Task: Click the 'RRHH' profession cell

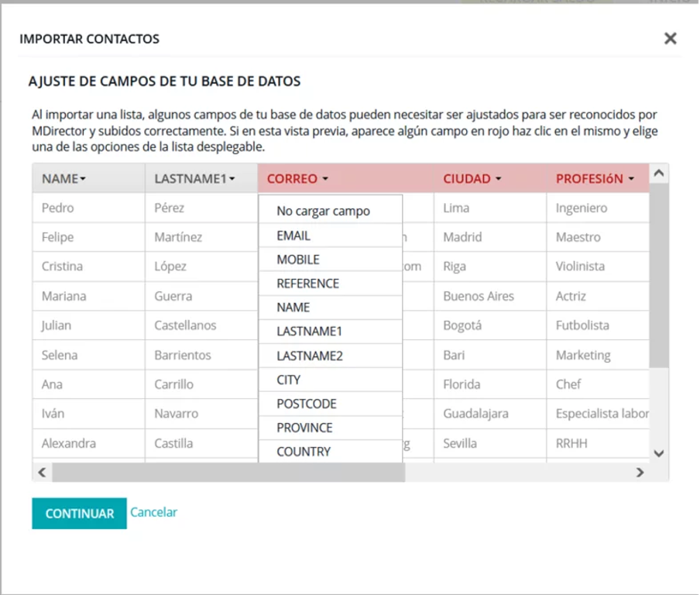Action: coord(598,443)
